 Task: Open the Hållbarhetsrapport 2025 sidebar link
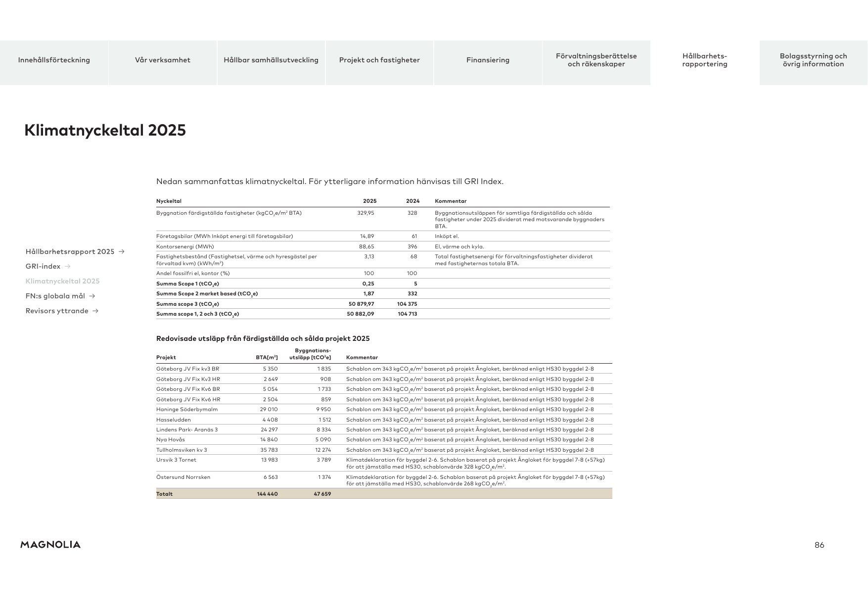70,251
